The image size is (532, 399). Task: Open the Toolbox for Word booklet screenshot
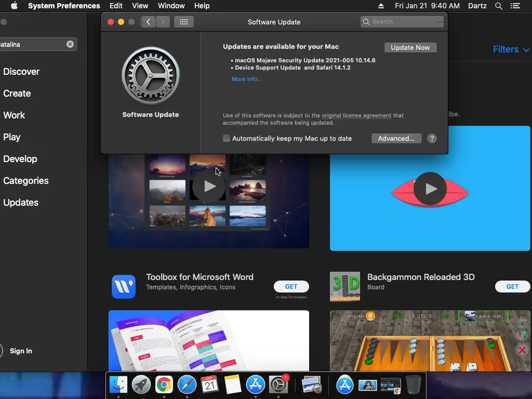pyautogui.click(x=209, y=341)
